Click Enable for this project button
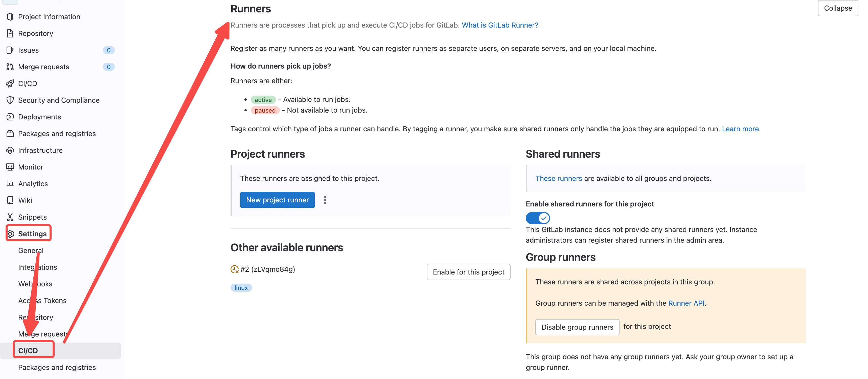The width and height of the screenshot is (868, 379). [x=468, y=272]
